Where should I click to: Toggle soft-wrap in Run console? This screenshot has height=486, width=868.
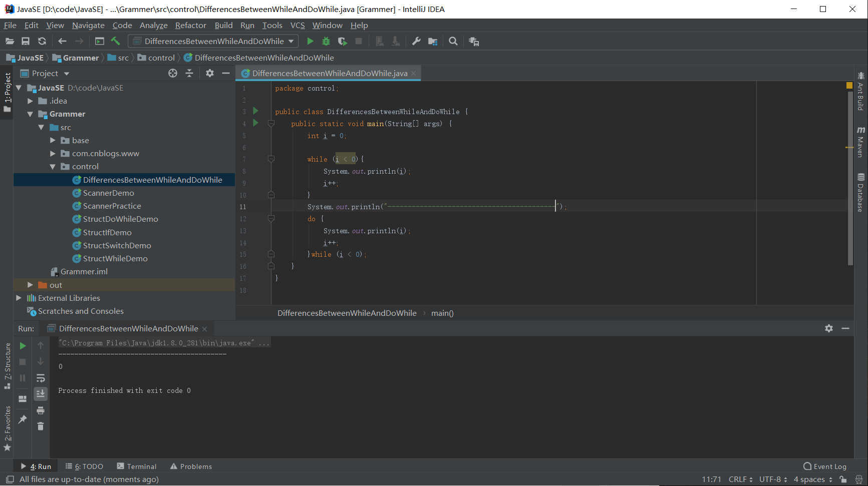coord(41,378)
